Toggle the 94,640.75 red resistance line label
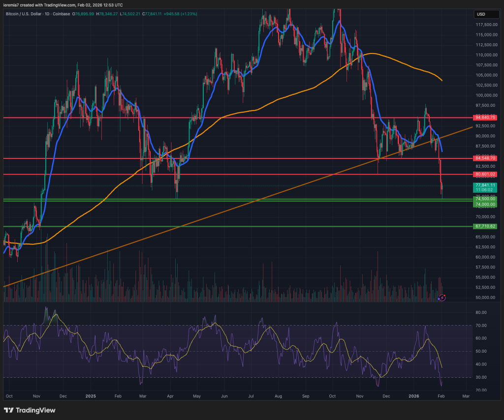The width and height of the screenshot is (504, 420). pos(486,118)
